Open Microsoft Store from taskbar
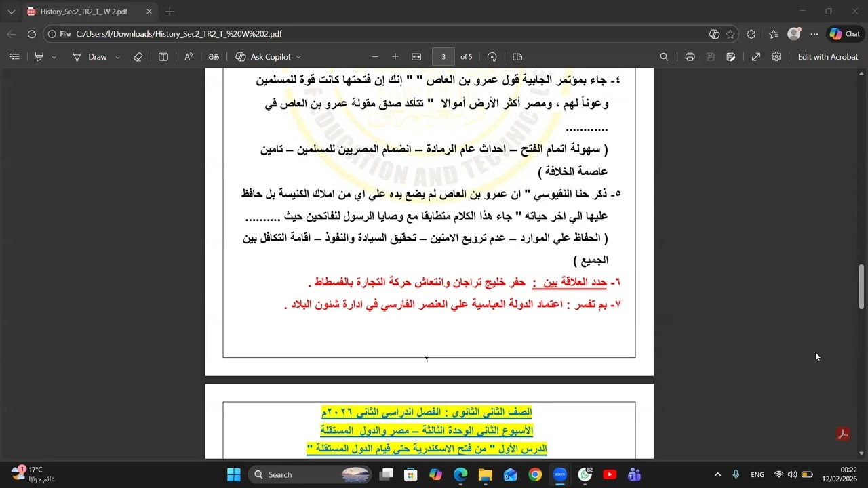The image size is (868, 488). 411,474
